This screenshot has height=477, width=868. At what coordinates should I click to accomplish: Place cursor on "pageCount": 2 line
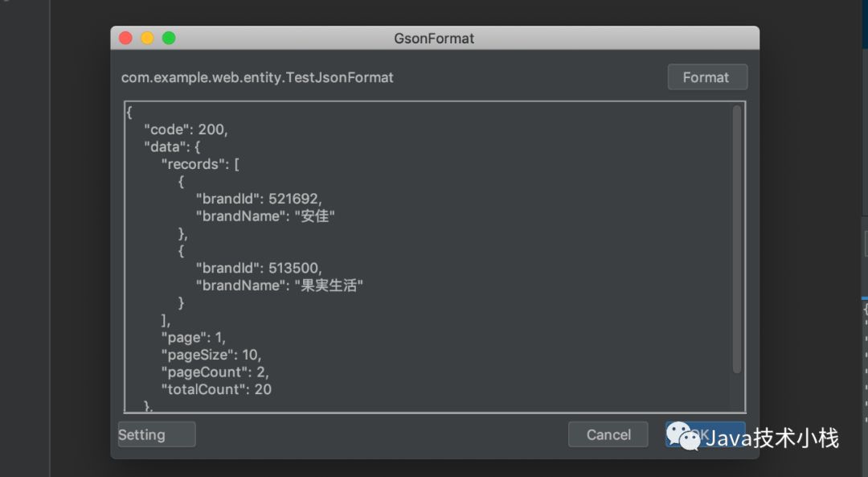coord(215,372)
